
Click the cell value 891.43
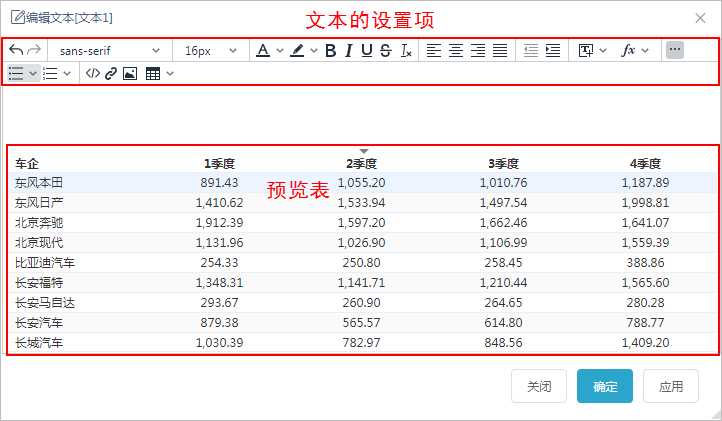(219, 183)
